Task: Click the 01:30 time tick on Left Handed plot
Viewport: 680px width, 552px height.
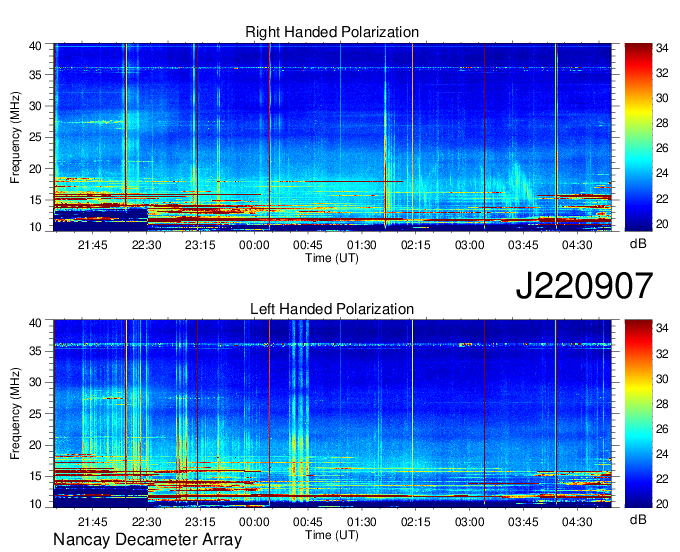Action: click(362, 522)
